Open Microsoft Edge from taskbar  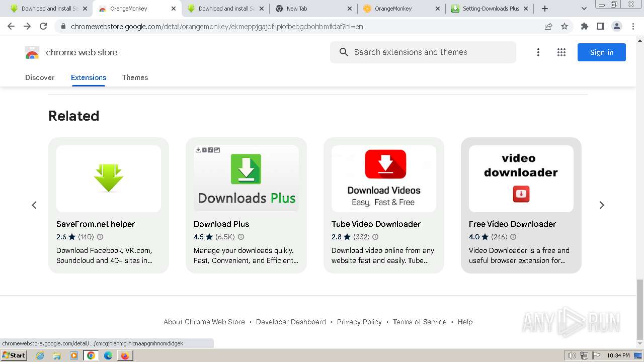coord(108,355)
